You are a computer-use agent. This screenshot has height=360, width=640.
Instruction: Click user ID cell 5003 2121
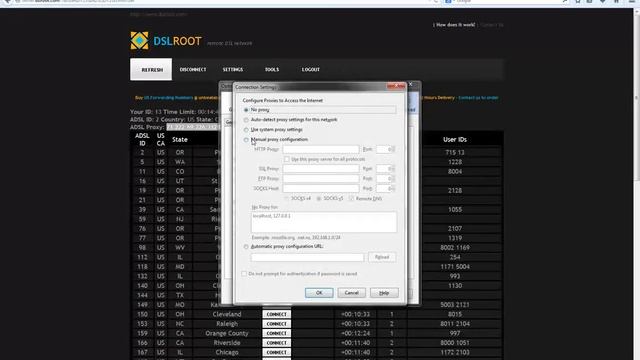[455, 305]
